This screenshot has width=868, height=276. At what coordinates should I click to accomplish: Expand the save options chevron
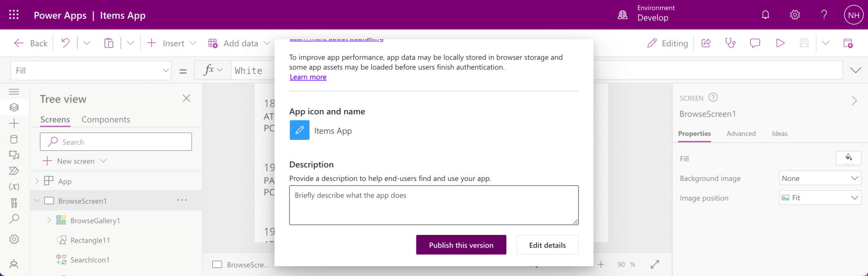[825, 43]
